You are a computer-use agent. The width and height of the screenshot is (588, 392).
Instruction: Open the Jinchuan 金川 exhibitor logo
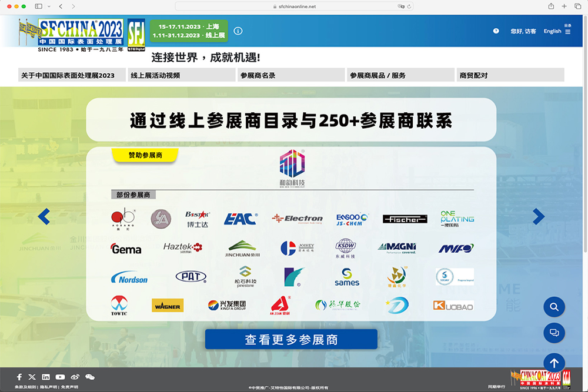[242, 249]
